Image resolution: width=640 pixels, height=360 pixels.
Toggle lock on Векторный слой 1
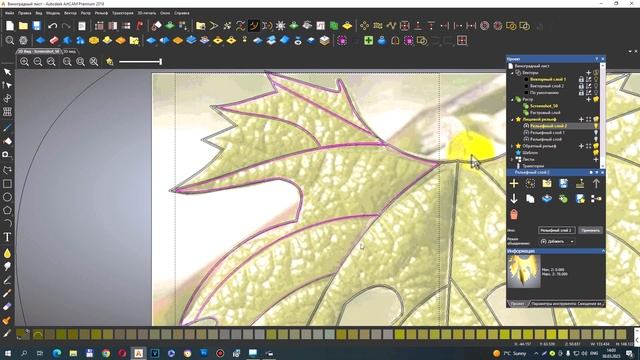pos(581,79)
